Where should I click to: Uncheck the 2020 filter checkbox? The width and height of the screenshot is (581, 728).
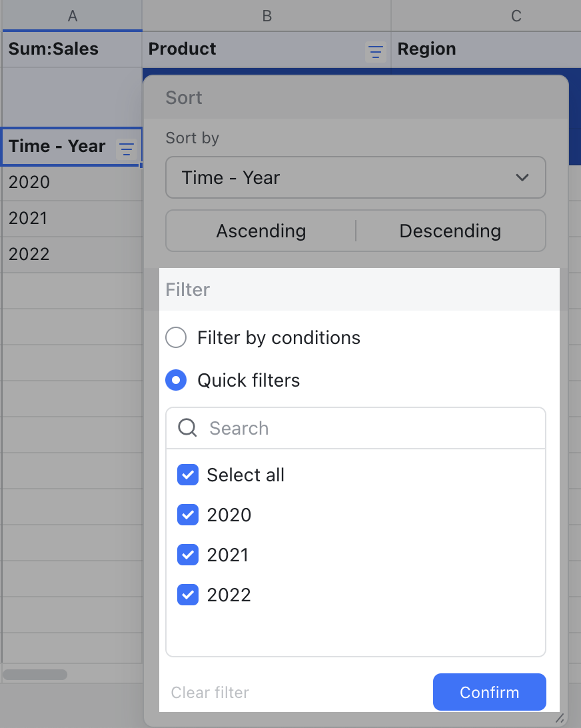tap(187, 515)
